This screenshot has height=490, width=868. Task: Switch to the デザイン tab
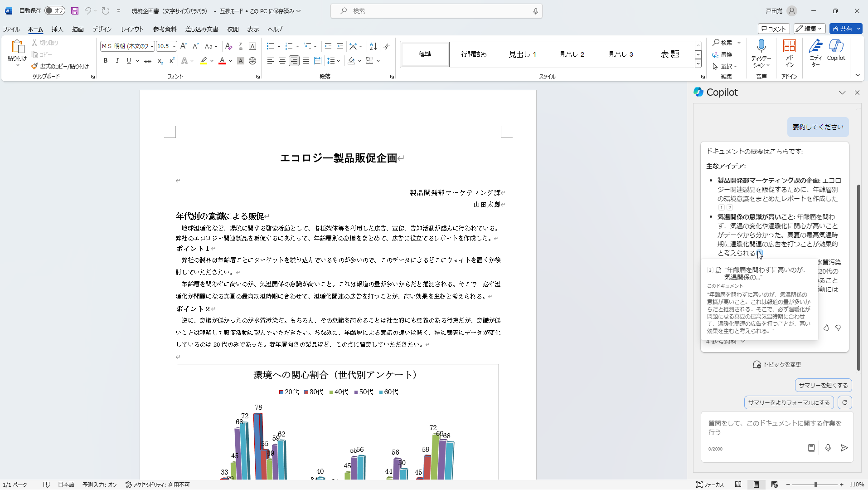point(102,29)
